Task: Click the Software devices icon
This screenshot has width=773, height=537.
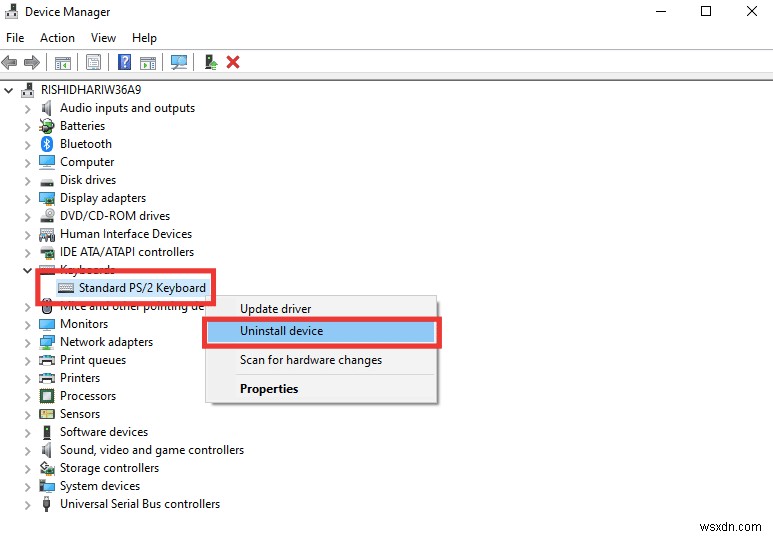Action: click(x=47, y=432)
